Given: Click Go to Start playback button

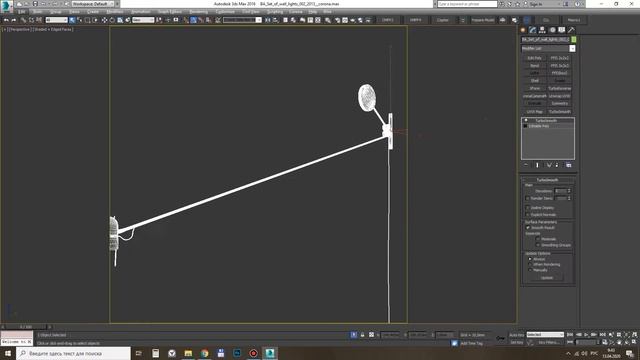Looking at the screenshot, I should [x=570, y=335].
